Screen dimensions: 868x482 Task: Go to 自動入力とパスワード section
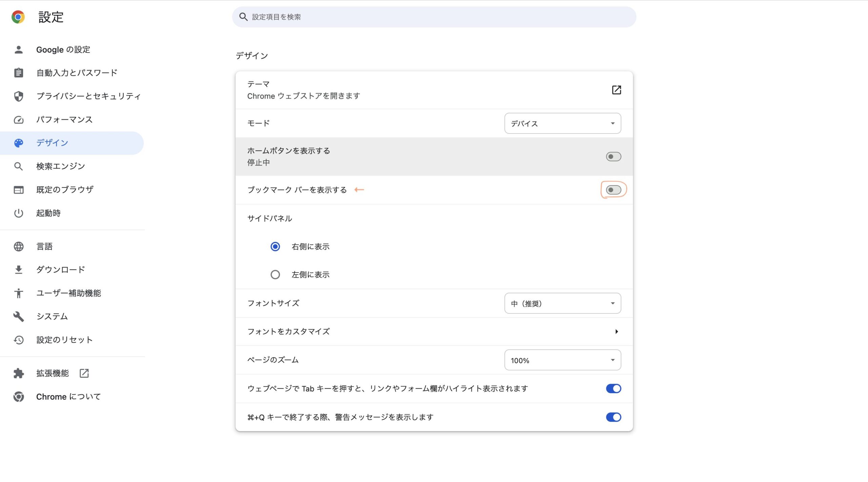72,73
